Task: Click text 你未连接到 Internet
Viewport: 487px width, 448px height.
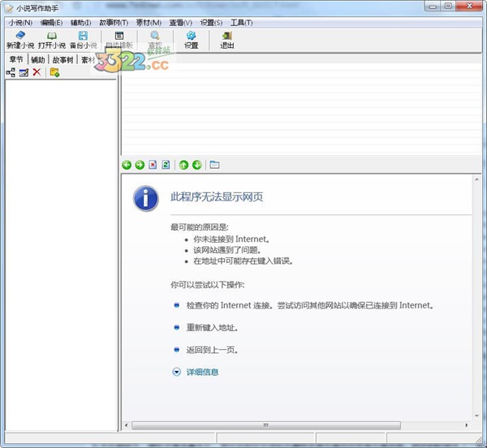Action: coord(231,239)
